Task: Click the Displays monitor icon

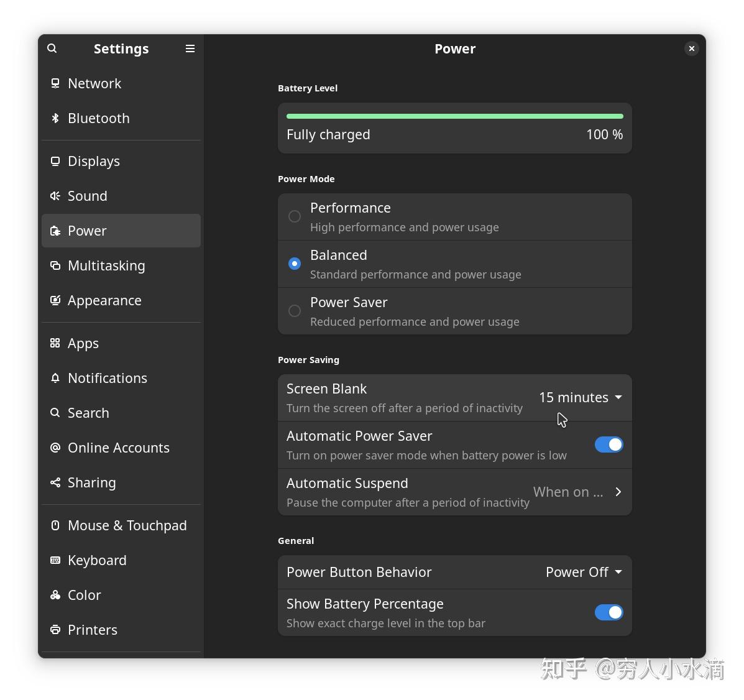Action: (55, 161)
